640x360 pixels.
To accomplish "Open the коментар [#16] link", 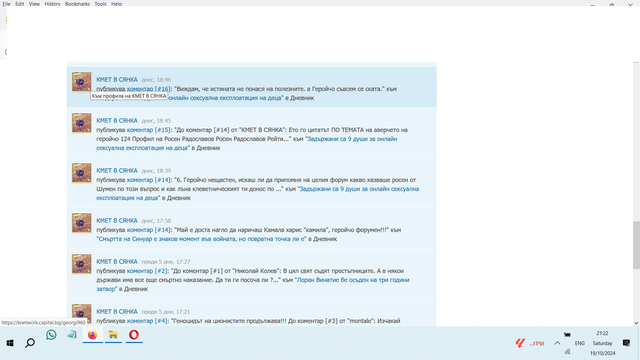I will click(149, 89).
